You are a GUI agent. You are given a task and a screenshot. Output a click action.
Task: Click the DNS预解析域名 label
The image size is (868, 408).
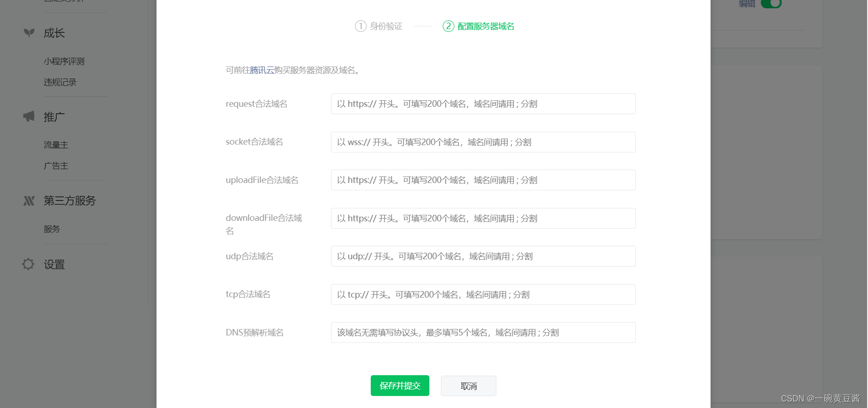click(x=255, y=333)
